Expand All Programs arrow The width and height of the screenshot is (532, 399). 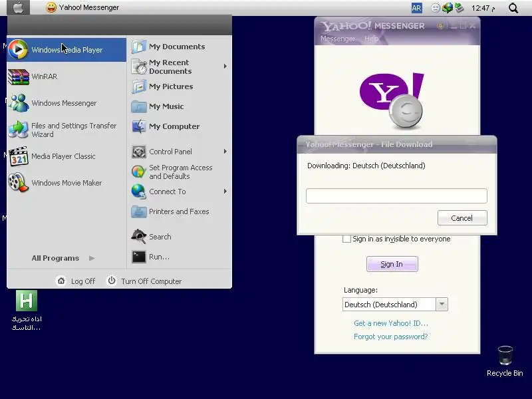pyautogui.click(x=92, y=258)
